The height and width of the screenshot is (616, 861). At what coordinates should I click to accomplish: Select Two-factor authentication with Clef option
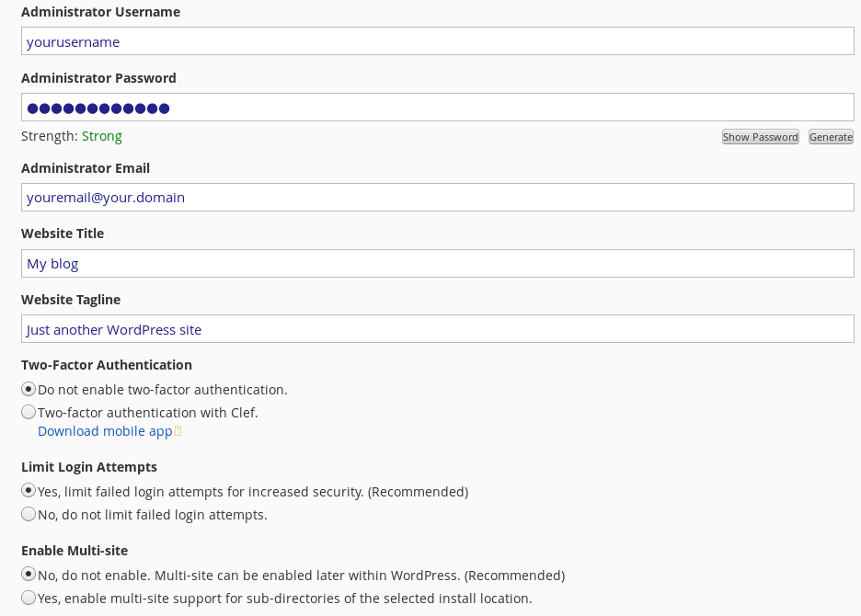(29, 412)
